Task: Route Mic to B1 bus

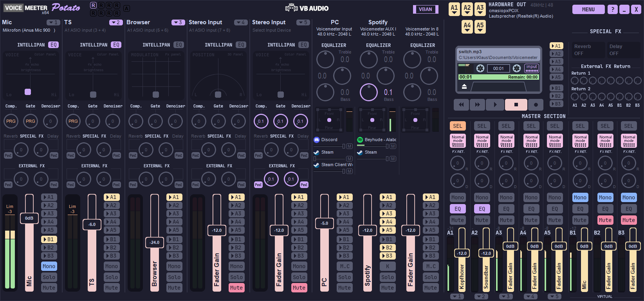Action: click(x=49, y=239)
